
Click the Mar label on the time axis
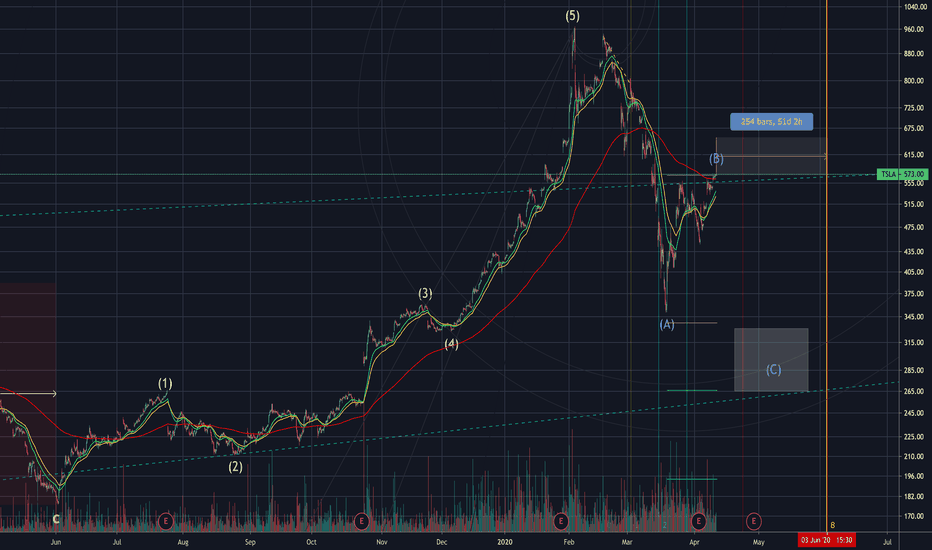[x=626, y=542]
